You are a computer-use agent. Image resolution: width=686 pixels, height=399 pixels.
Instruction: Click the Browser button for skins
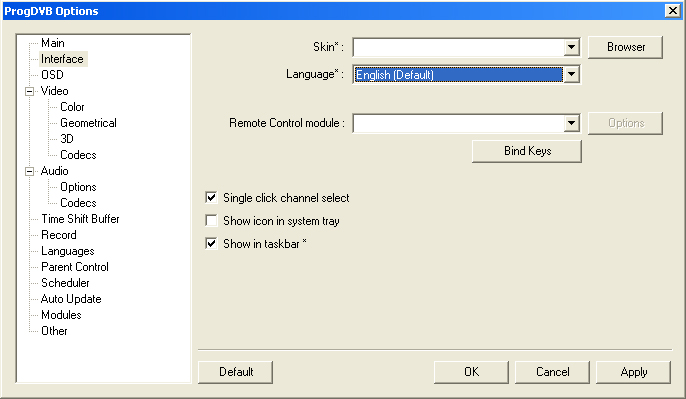tap(626, 47)
